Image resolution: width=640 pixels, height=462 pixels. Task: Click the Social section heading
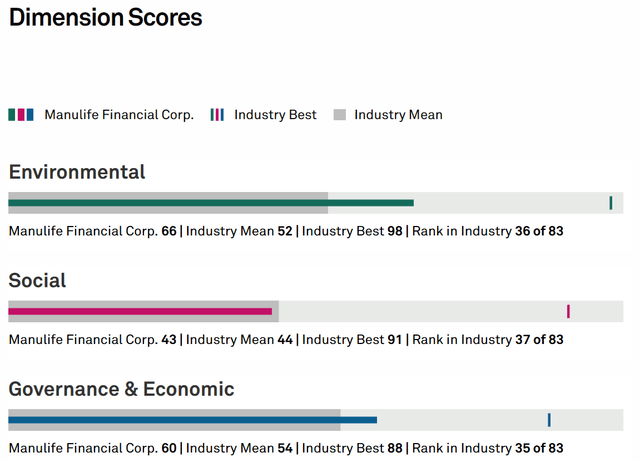(x=37, y=280)
